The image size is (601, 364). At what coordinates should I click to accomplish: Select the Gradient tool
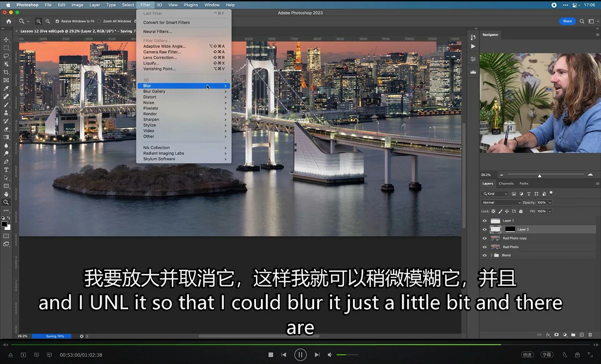point(6,137)
